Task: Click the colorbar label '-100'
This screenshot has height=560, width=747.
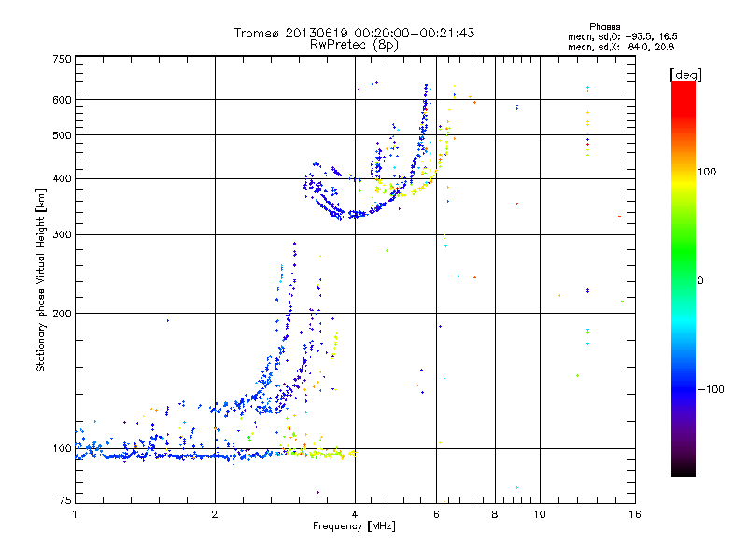Action: (x=712, y=389)
